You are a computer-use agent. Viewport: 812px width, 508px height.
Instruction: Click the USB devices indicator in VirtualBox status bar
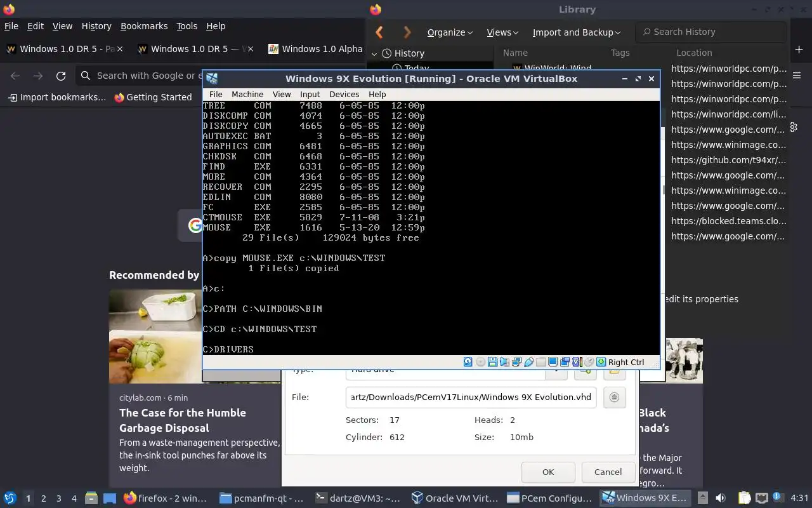(528, 362)
